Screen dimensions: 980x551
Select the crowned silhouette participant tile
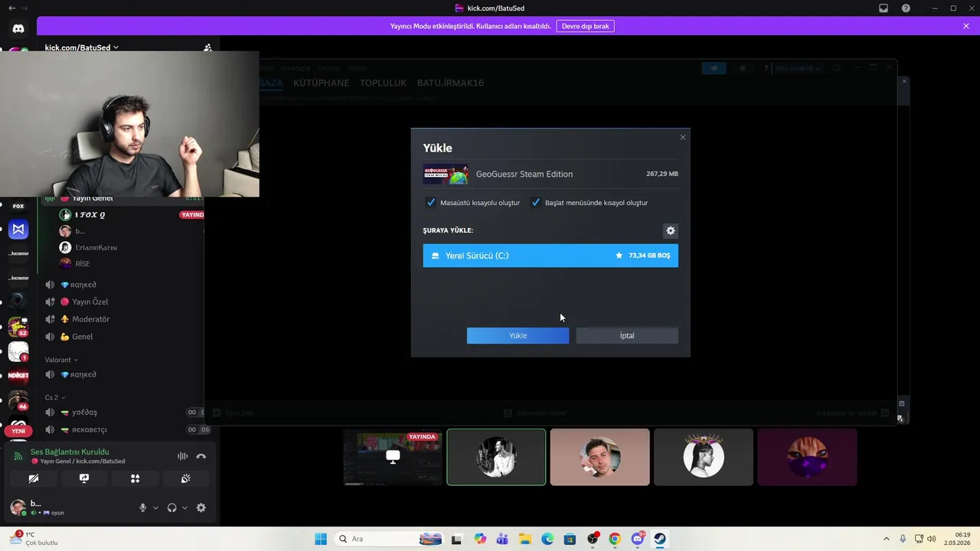pyautogui.click(x=704, y=457)
